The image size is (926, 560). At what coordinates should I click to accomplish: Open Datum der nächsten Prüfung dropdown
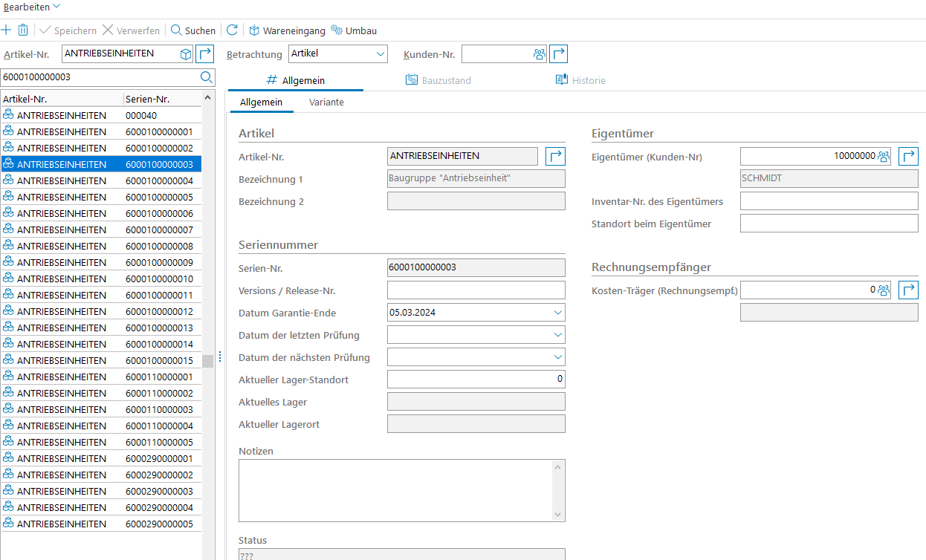click(x=558, y=357)
